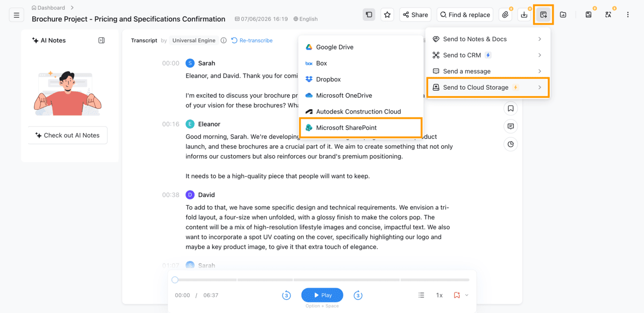Viewport: 644px width, 313px height.
Task: Click the bookmark icon beside transcript
Action: (x=511, y=109)
